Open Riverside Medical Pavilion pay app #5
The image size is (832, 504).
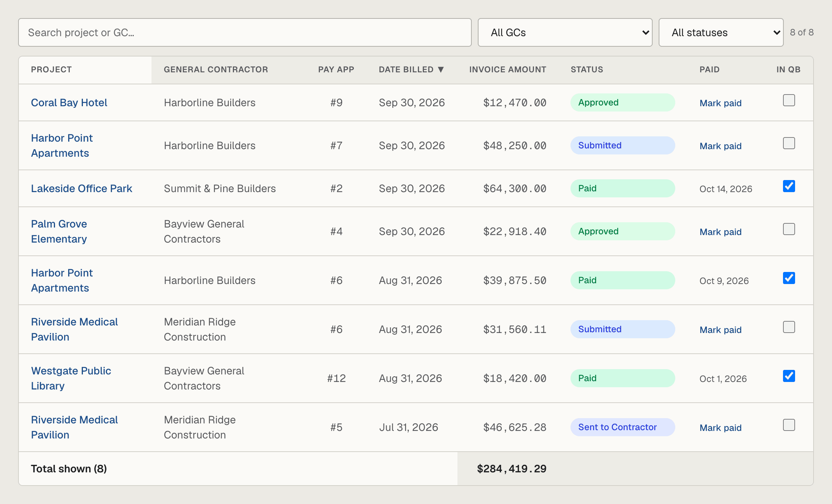point(74,427)
